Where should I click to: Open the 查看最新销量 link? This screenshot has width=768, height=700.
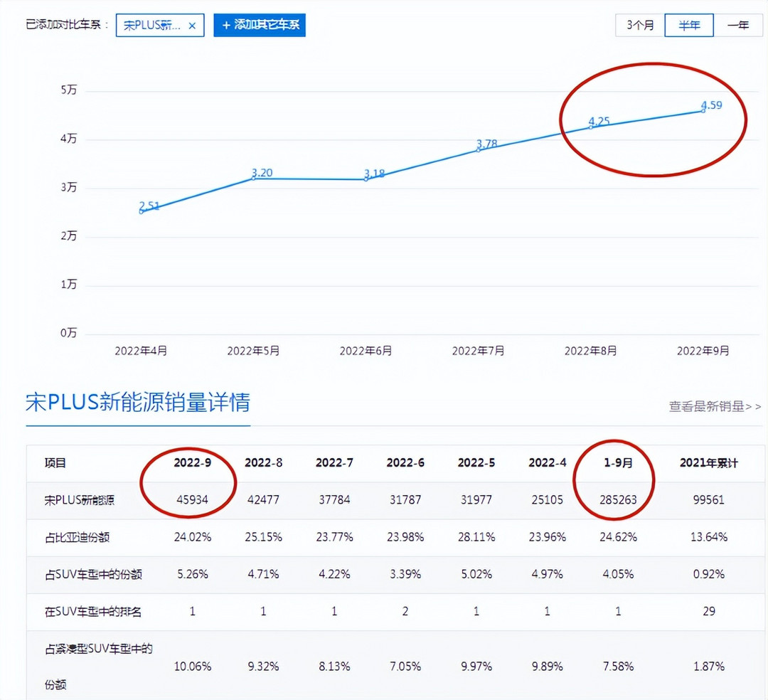click(x=715, y=406)
